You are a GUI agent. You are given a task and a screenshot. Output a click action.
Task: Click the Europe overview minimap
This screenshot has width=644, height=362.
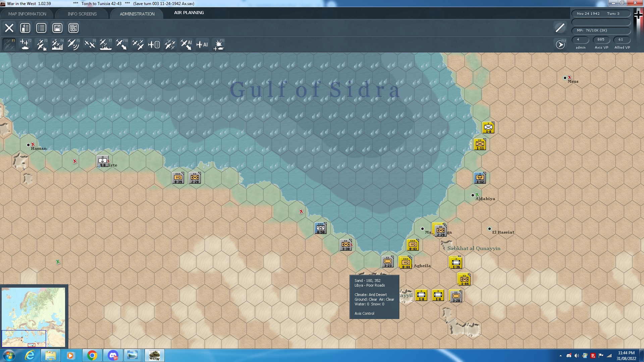34,317
